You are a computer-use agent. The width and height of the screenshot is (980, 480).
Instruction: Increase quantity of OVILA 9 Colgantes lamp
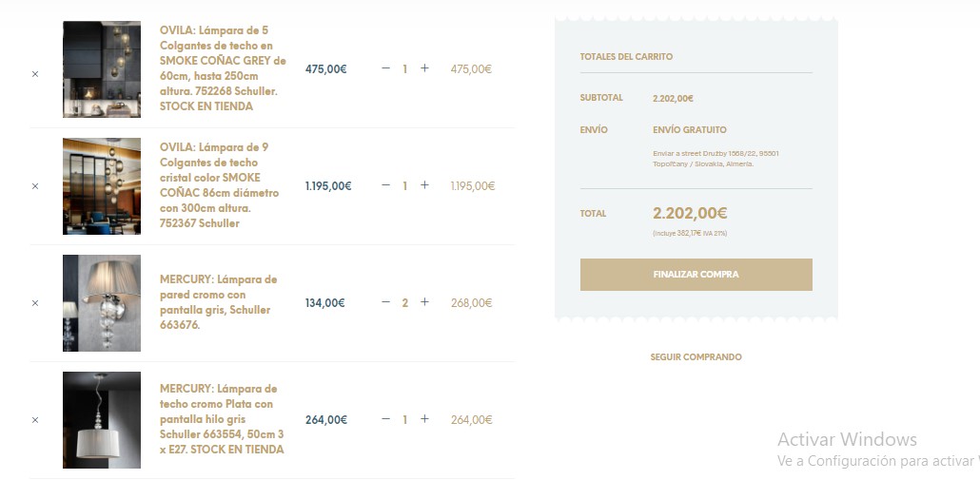click(x=424, y=185)
